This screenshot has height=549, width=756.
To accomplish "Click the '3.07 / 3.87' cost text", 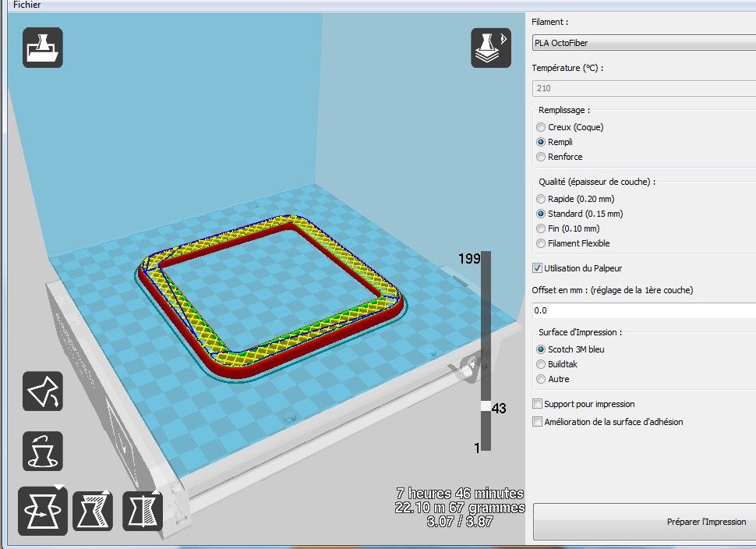I will (460, 522).
